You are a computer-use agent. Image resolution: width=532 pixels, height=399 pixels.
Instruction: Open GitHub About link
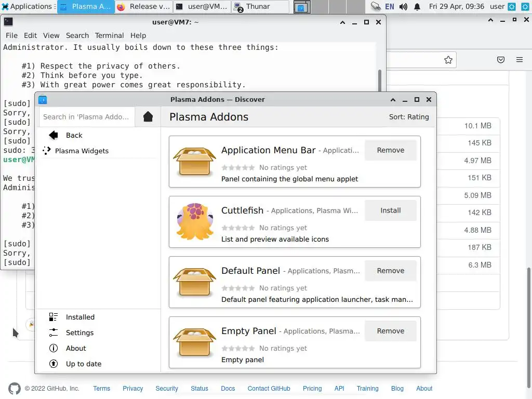pyautogui.click(x=424, y=389)
